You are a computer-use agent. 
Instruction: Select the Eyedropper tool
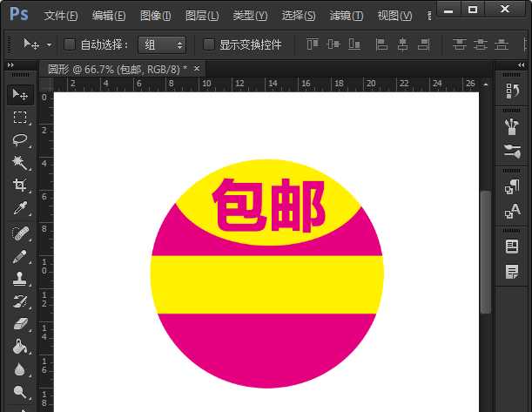20,208
